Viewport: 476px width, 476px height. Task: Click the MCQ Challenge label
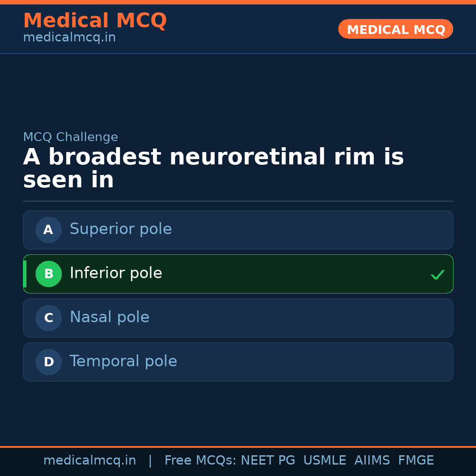click(x=71, y=137)
